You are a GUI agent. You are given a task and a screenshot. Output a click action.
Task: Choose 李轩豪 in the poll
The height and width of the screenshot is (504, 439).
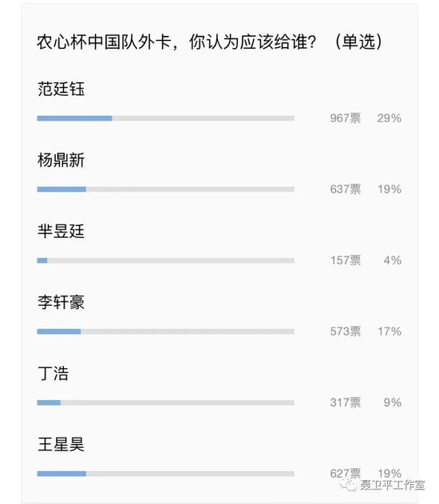pos(61,302)
